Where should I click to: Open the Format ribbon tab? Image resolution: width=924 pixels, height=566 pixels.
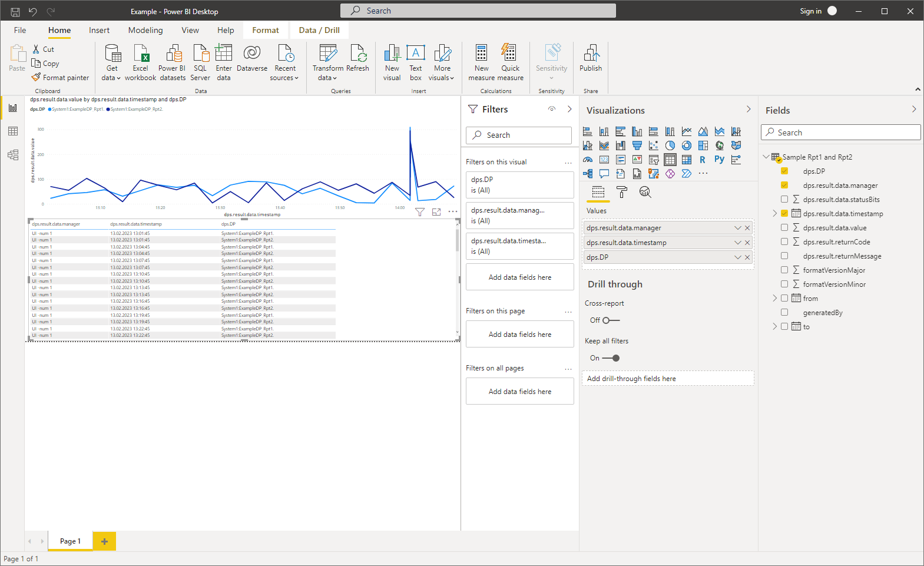click(x=266, y=30)
